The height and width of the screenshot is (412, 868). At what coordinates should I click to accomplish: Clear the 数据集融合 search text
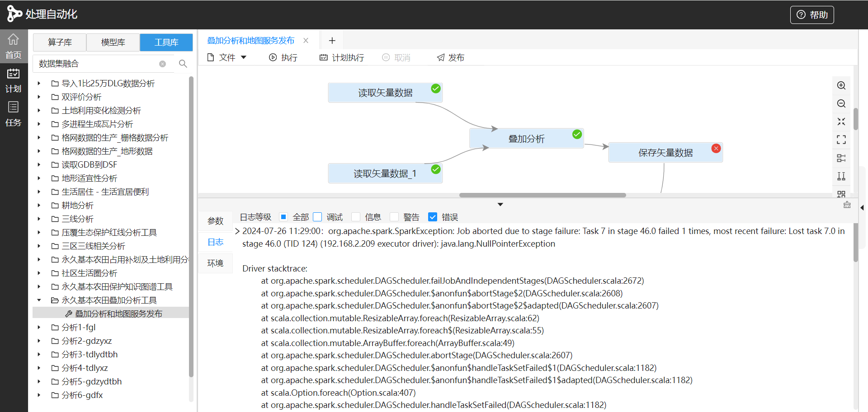[x=163, y=64]
